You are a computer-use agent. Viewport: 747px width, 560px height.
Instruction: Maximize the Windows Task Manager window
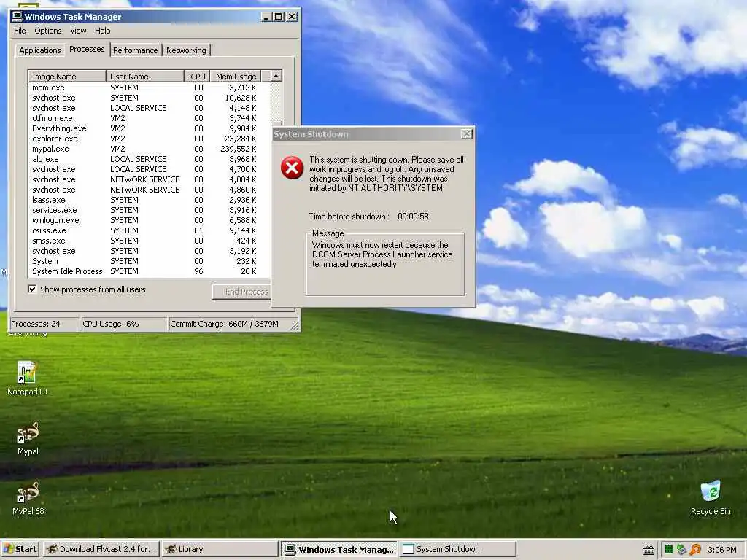click(279, 17)
